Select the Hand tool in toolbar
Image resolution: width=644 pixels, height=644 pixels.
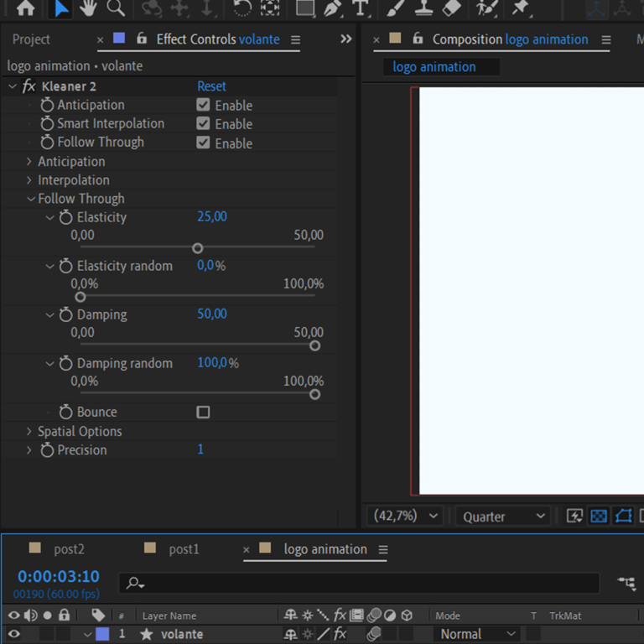pyautogui.click(x=88, y=8)
